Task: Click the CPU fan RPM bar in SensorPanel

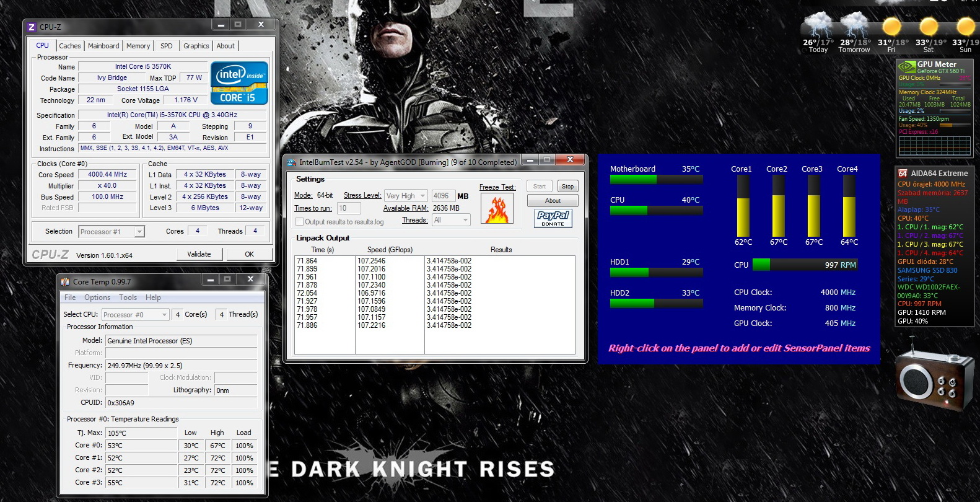Action: click(x=805, y=265)
